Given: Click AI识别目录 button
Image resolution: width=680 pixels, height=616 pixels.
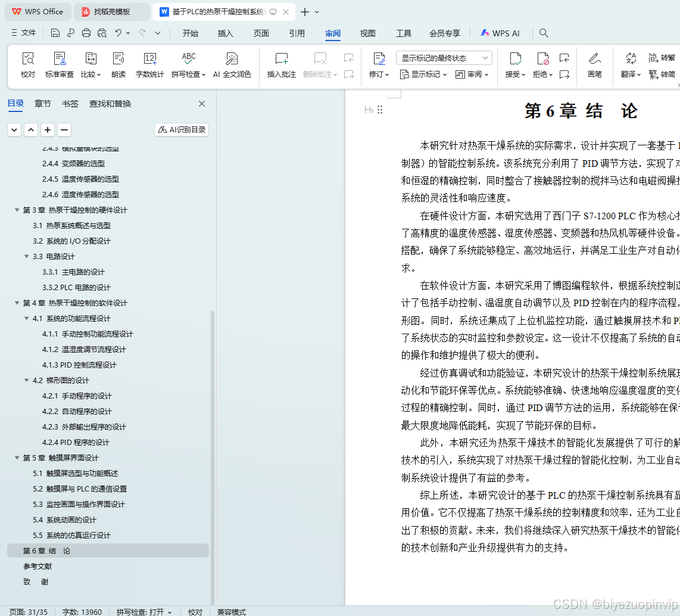Looking at the screenshot, I should point(182,130).
